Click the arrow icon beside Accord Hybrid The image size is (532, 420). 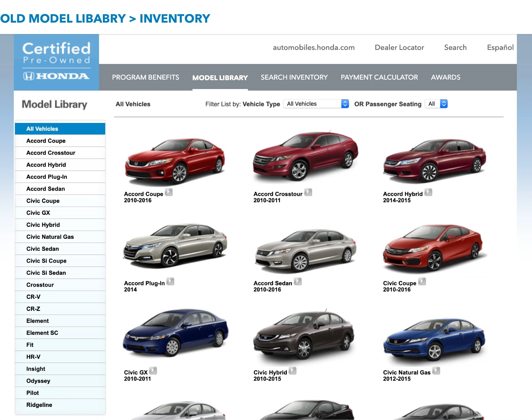pyautogui.click(x=429, y=192)
